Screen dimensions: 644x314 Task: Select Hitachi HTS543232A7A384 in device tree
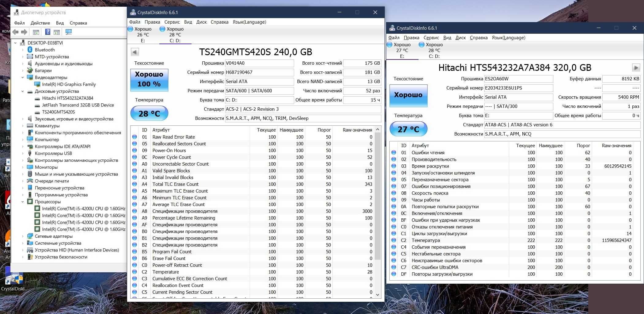click(68, 98)
